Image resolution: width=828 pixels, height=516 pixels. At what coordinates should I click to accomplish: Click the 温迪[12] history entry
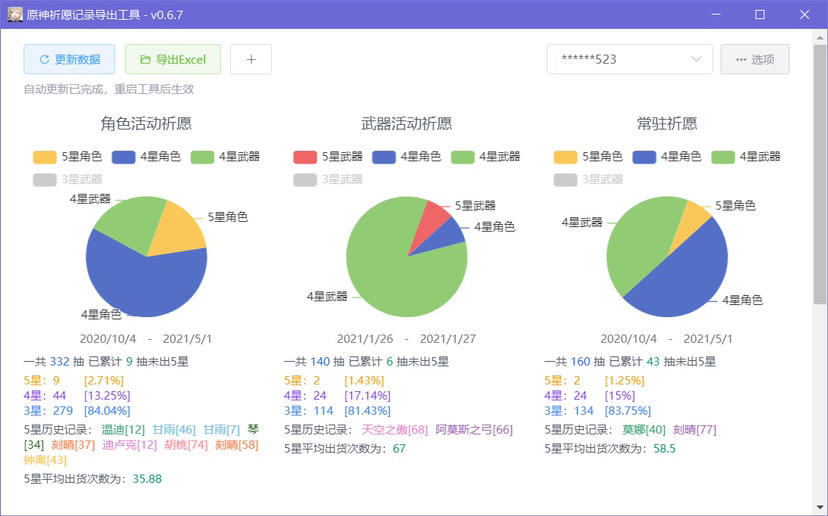123,429
